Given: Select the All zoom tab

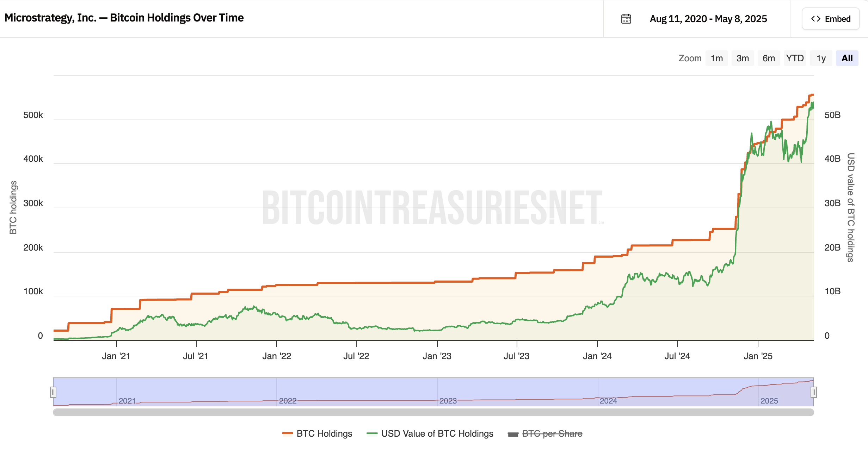Looking at the screenshot, I should (847, 58).
